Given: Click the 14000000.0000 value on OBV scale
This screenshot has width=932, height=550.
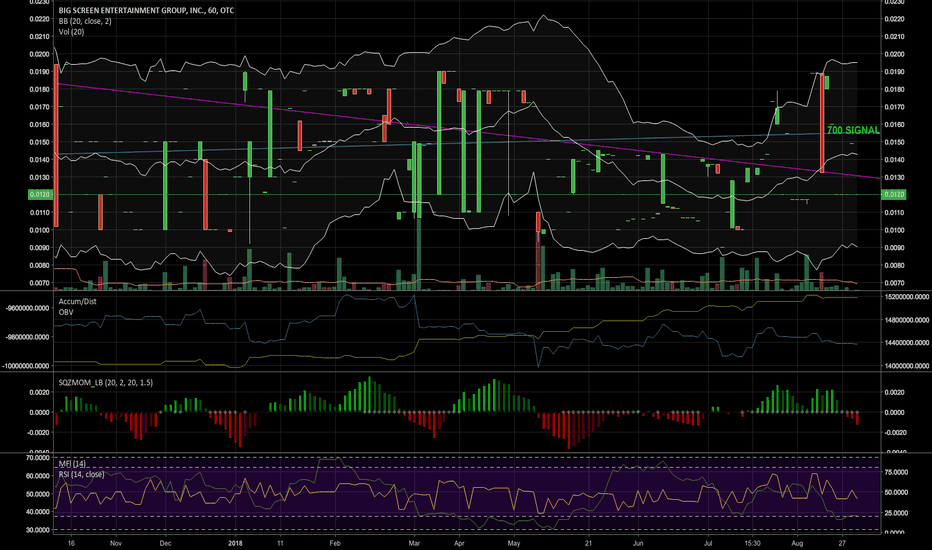Looking at the screenshot, I should [x=907, y=366].
